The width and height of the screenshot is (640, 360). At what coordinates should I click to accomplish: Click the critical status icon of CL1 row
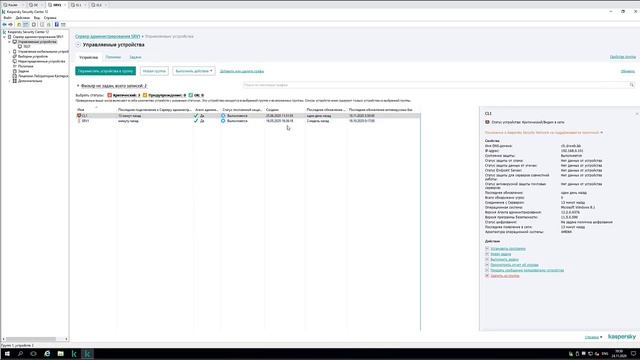(x=79, y=116)
